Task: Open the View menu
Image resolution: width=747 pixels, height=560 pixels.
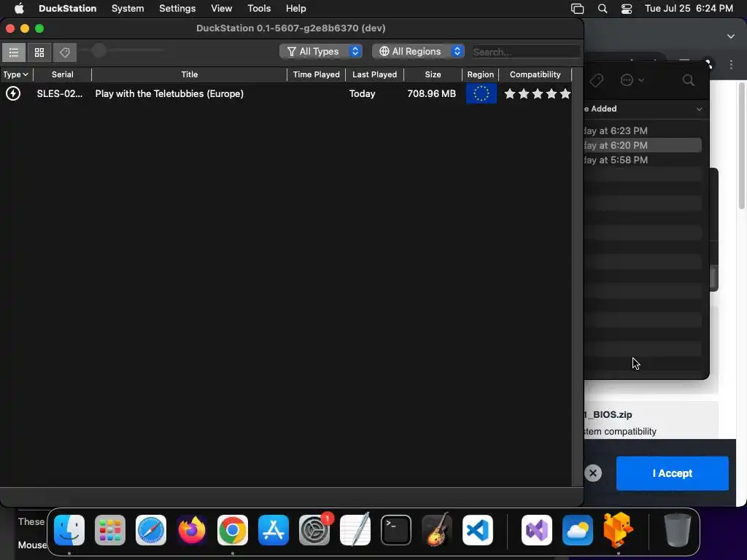Action: click(x=222, y=9)
